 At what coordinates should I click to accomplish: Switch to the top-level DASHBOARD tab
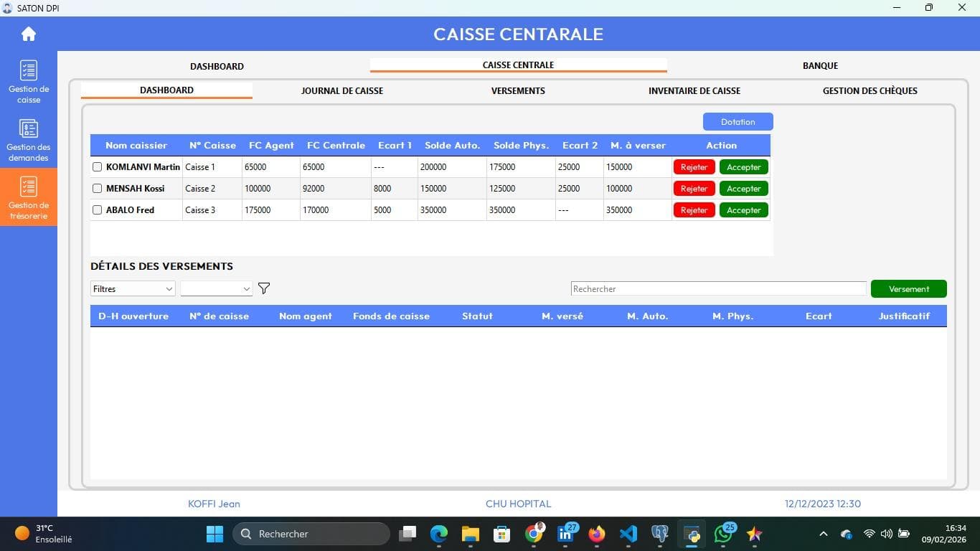point(217,66)
